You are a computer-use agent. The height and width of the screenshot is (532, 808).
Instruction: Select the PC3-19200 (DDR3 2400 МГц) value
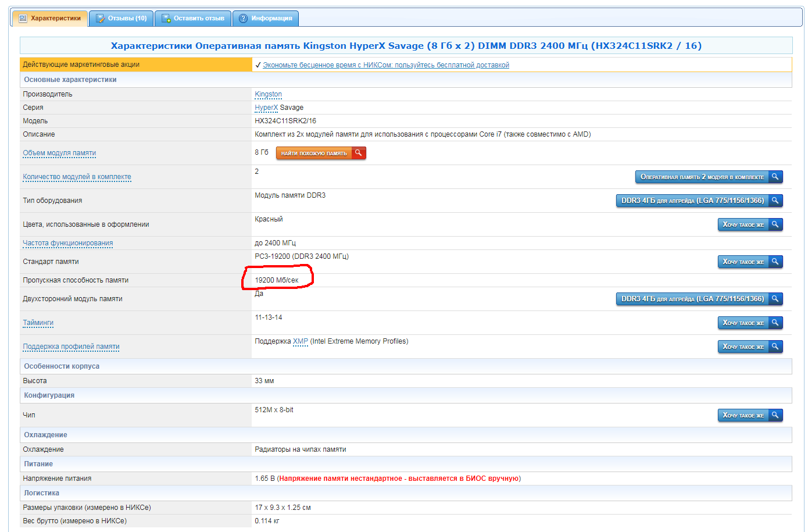click(x=302, y=256)
